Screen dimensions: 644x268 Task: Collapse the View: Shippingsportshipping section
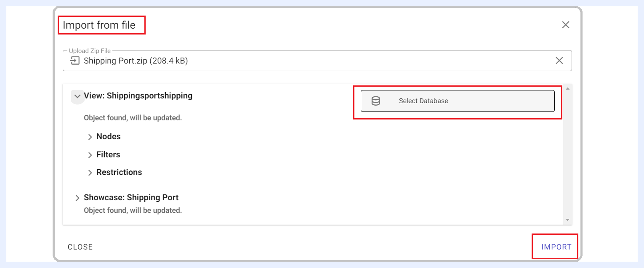[x=77, y=96]
